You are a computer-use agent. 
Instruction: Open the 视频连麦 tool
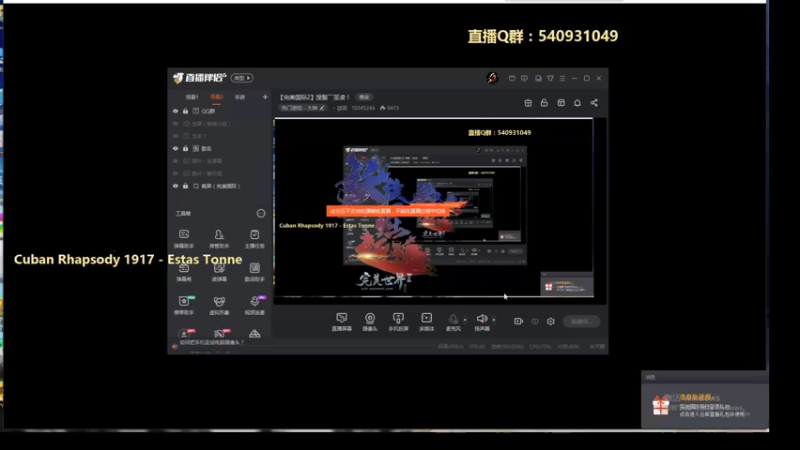point(254,305)
